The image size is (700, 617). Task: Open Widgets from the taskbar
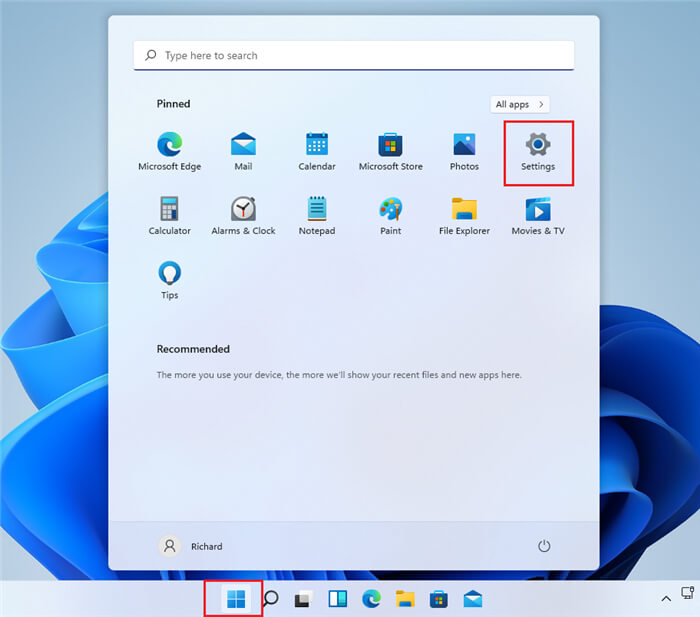pyautogui.click(x=338, y=599)
